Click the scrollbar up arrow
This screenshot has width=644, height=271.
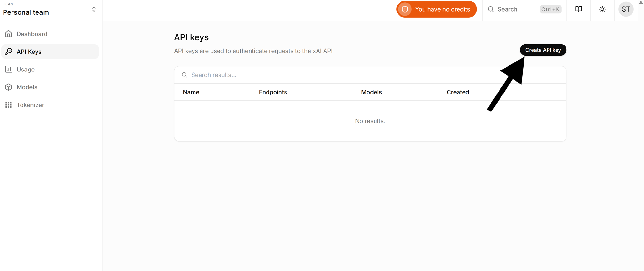[x=641, y=3]
